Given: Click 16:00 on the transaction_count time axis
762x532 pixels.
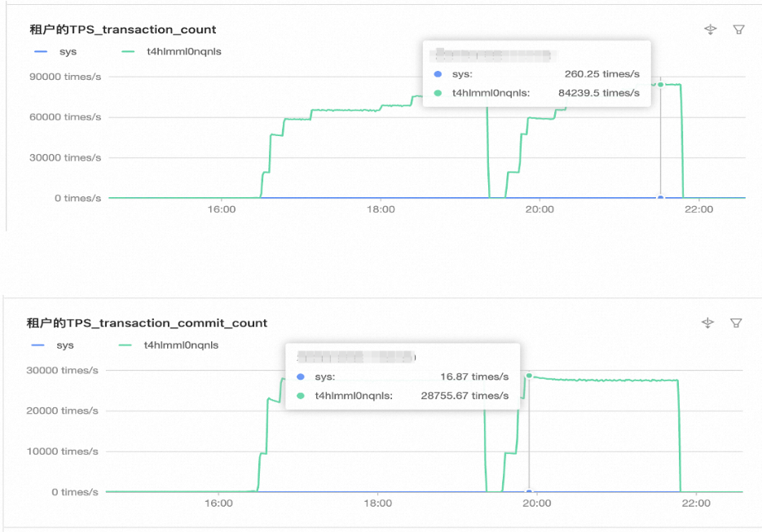Looking at the screenshot, I should pos(222,209).
